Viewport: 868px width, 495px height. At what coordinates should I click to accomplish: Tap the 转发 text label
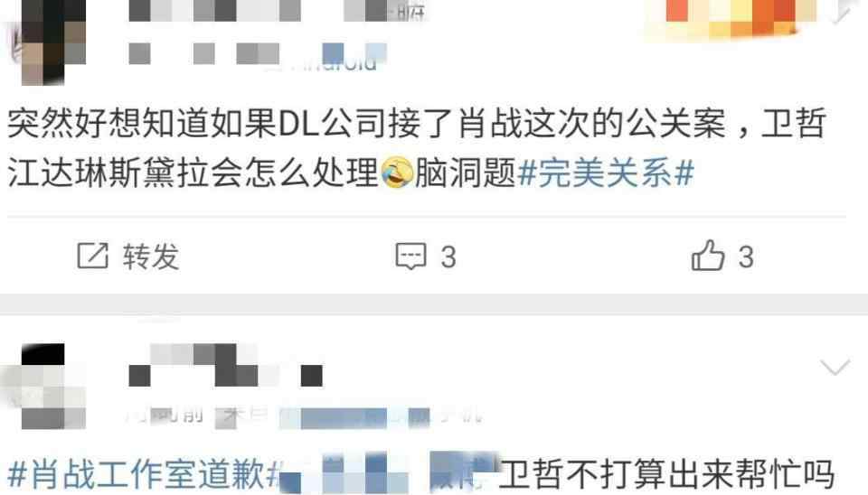[x=151, y=257]
